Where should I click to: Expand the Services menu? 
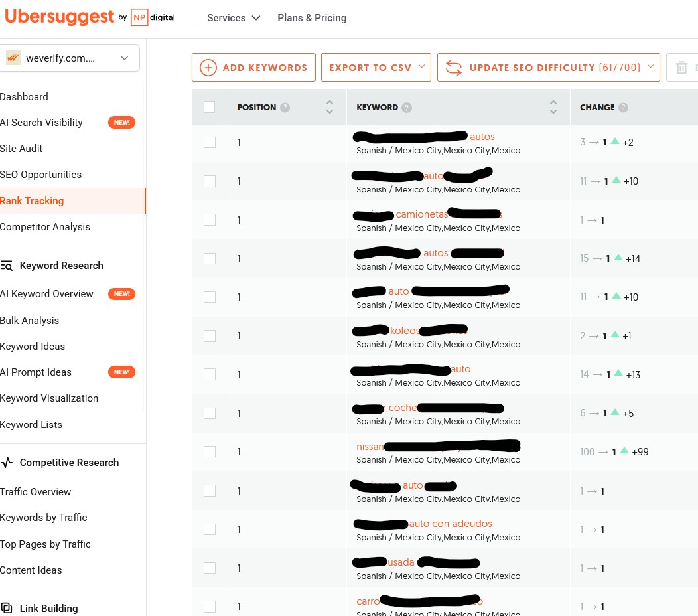pos(234,18)
